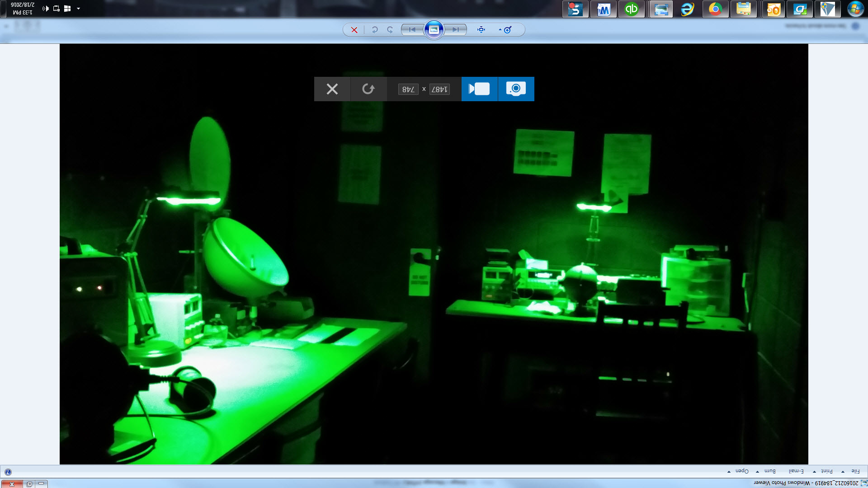Viewport: 868px width, 488px height.
Task: Open the orange 50 taskbar icon
Action: [773, 9]
